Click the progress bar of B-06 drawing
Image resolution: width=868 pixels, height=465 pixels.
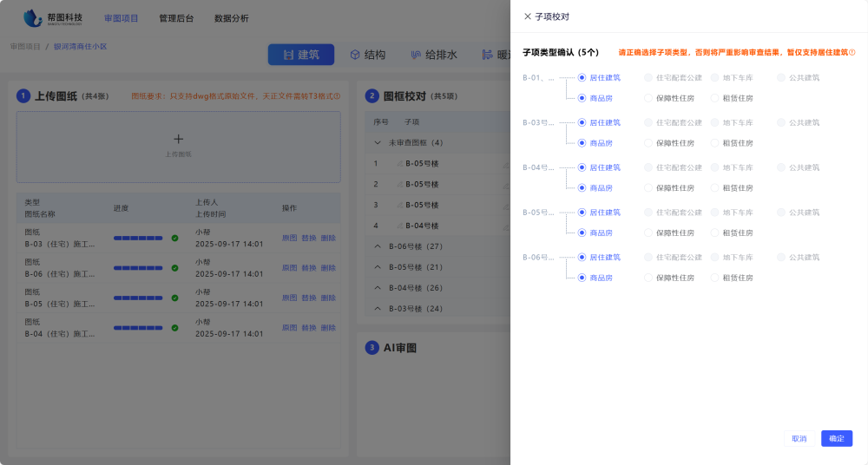137,267
